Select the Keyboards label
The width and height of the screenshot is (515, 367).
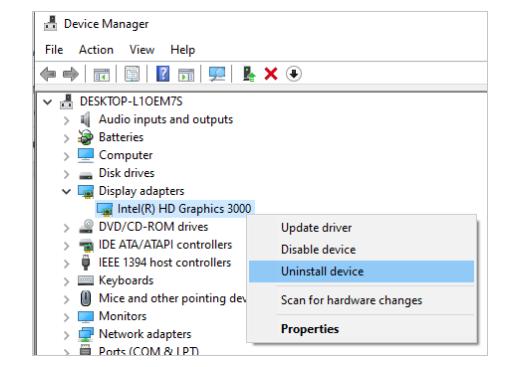pos(126,280)
